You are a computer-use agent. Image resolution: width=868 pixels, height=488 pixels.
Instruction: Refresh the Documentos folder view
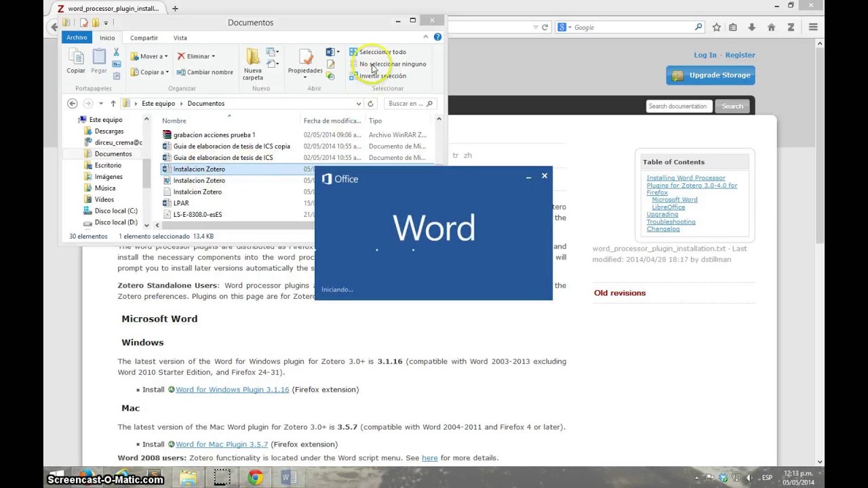[370, 104]
